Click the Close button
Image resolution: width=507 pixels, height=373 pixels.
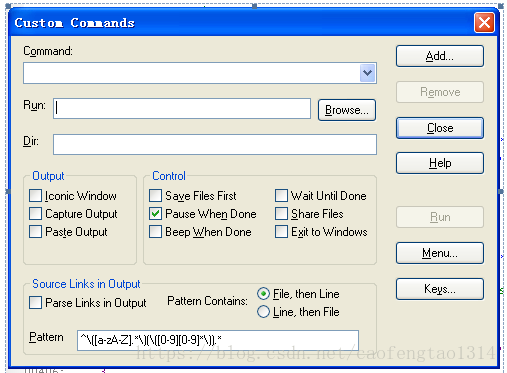[x=440, y=128]
